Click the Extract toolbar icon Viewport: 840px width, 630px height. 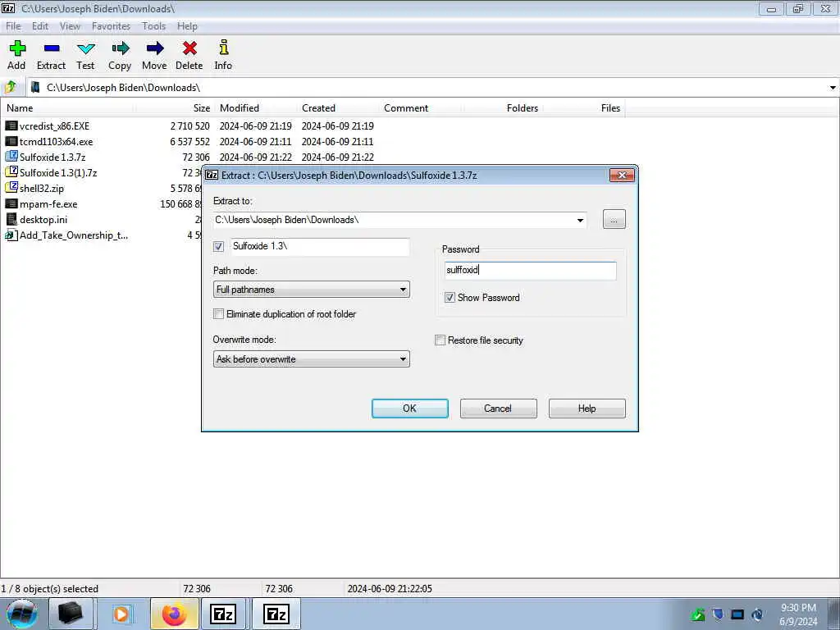pos(52,48)
